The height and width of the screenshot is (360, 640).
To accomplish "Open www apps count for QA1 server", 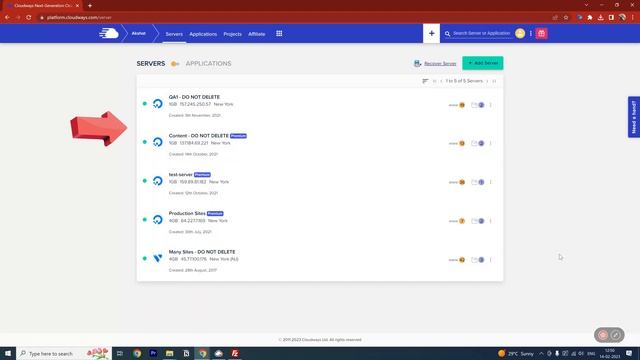I will pos(457,105).
